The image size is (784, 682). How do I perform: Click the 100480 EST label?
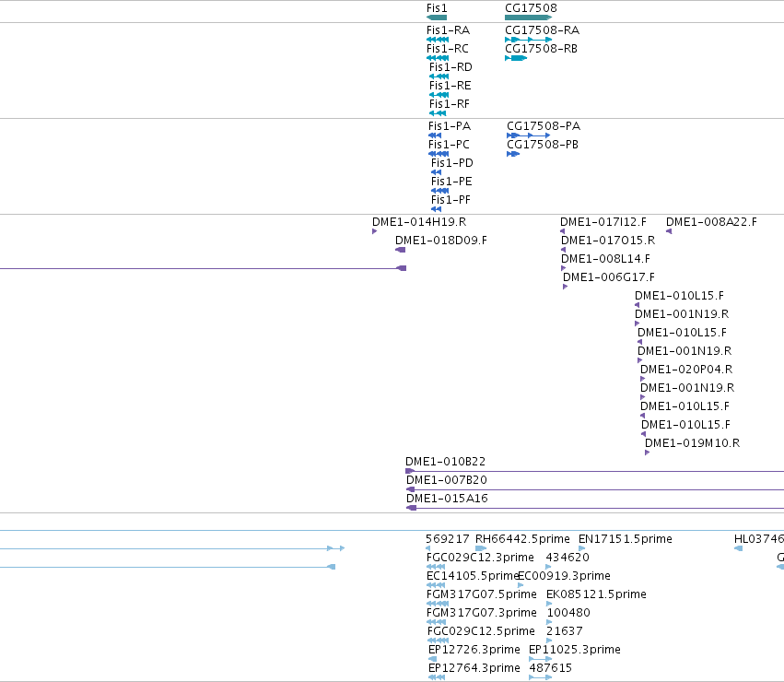click(x=568, y=613)
